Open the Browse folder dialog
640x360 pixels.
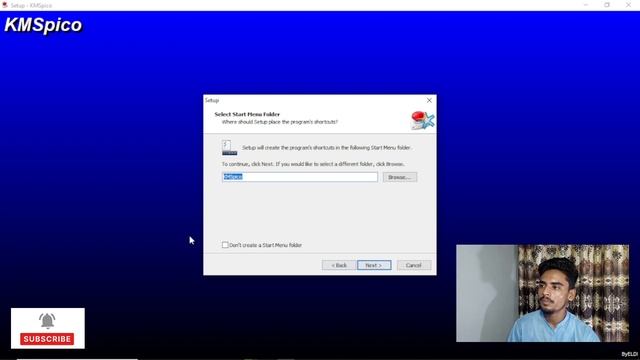(400, 177)
